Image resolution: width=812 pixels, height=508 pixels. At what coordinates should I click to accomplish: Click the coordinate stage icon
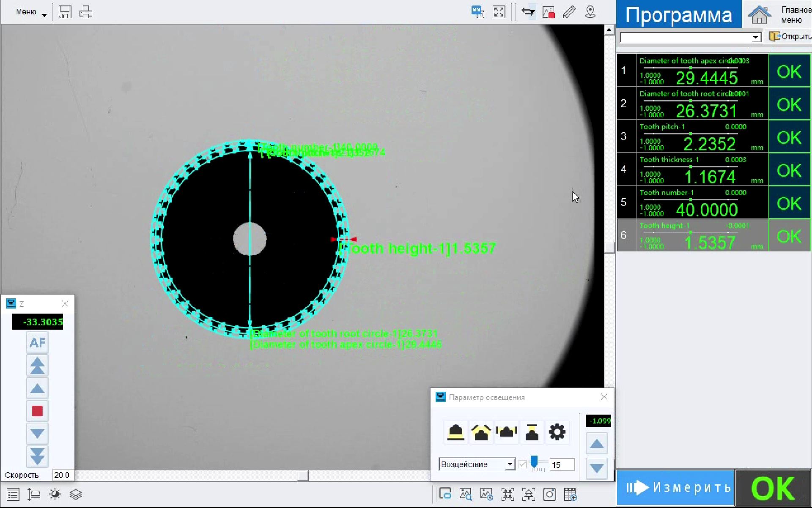(34, 494)
